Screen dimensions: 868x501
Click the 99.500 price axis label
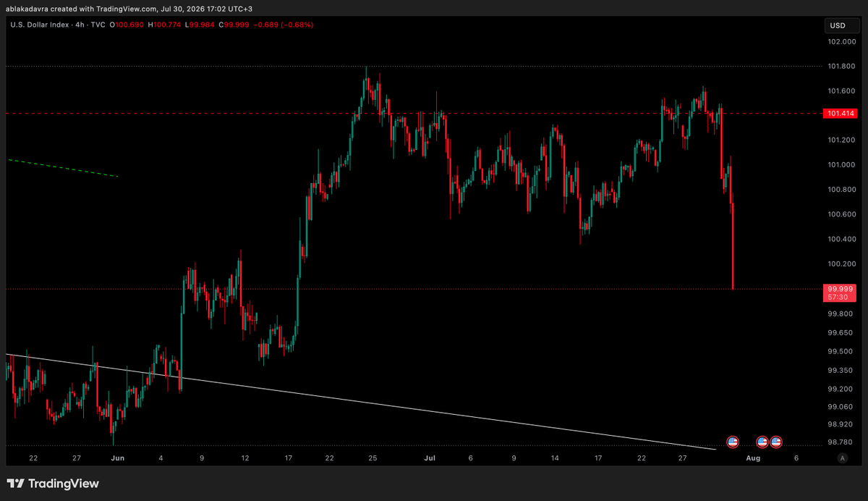point(839,352)
